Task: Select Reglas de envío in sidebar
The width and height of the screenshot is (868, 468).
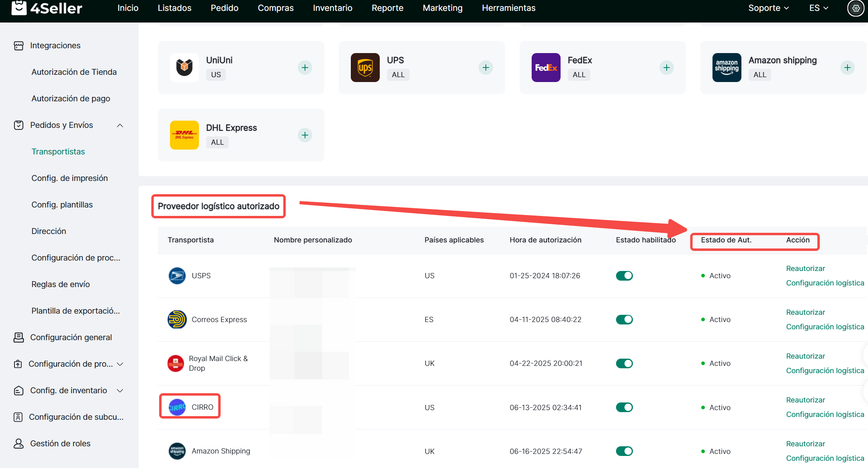Action: click(61, 284)
